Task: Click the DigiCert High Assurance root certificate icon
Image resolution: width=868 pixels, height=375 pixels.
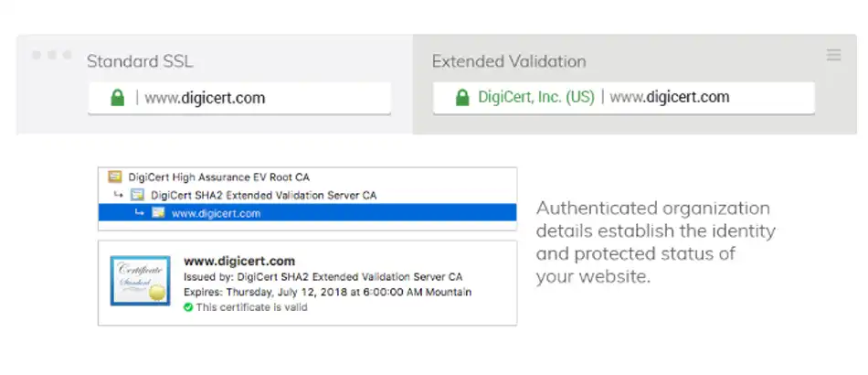Action: [x=114, y=177]
